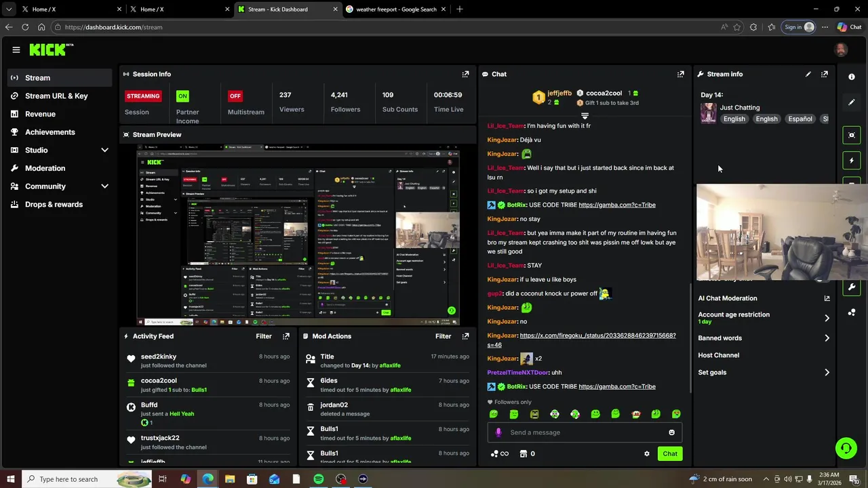Open the Activity Feed Filter dropdown
The width and height of the screenshot is (868, 488).
pos(264,336)
